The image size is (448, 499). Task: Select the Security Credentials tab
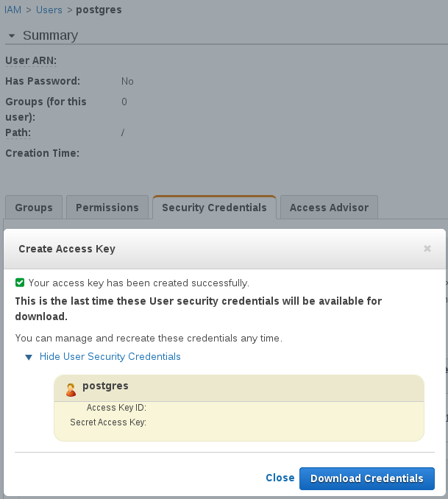[x=214, y=208]
